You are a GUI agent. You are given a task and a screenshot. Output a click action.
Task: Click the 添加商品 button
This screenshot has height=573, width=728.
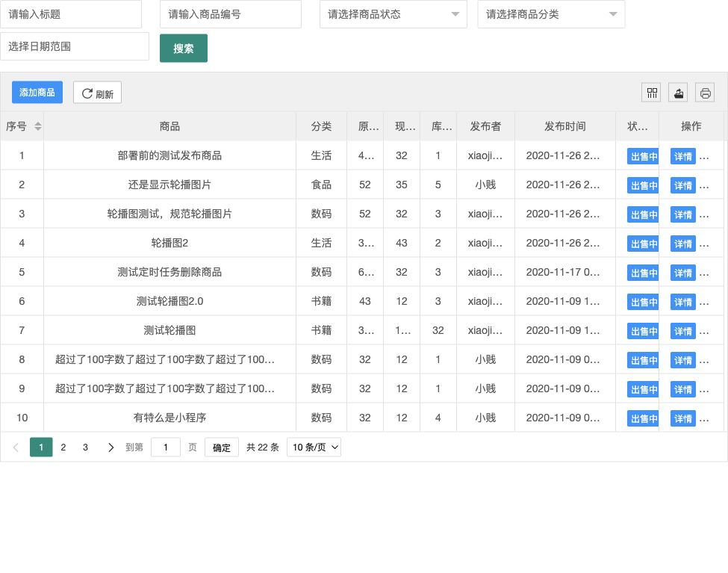[37, 93]
